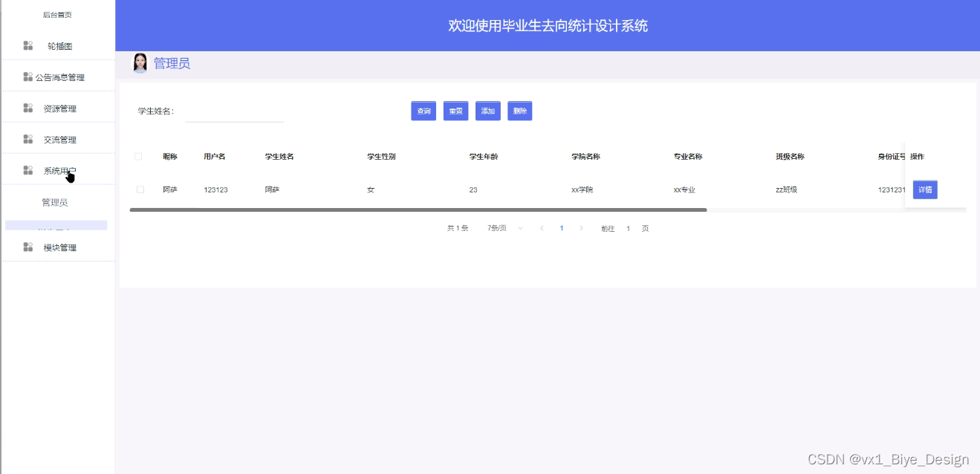Image resolution: width=980 pixels, height=474 pixels.
Task: Click the icon beside 资源管理
Action: (28, 108)
